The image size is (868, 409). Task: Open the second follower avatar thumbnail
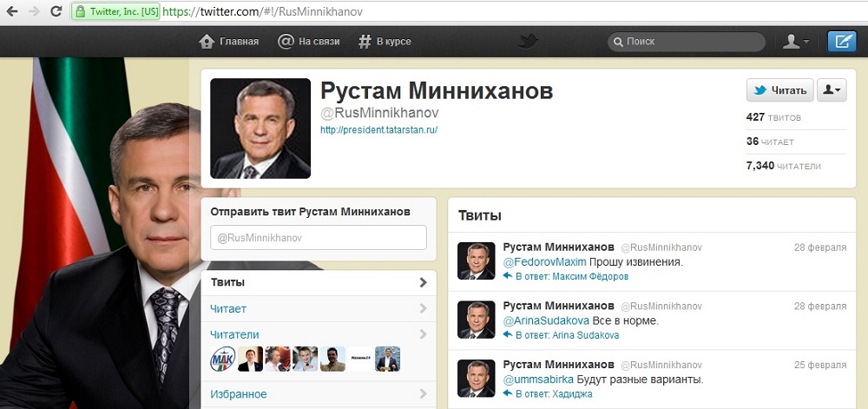(250, 359)
